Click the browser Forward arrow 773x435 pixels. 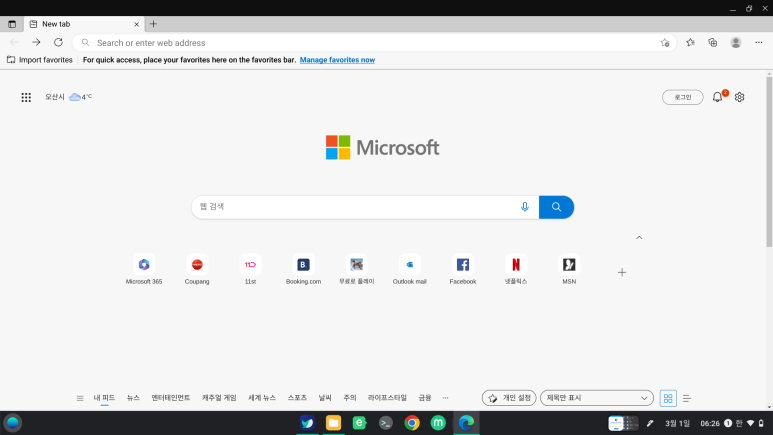click(36, 42)
